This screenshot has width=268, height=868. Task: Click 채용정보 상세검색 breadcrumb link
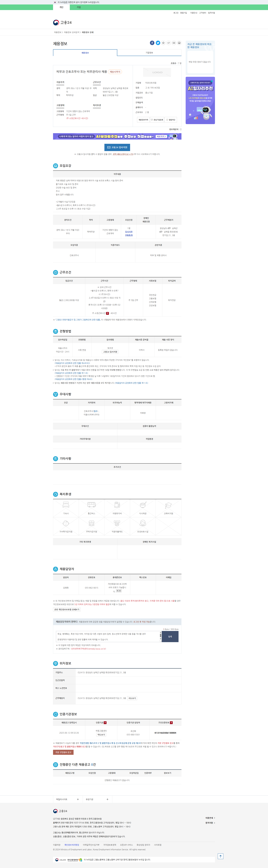point(71,32)
